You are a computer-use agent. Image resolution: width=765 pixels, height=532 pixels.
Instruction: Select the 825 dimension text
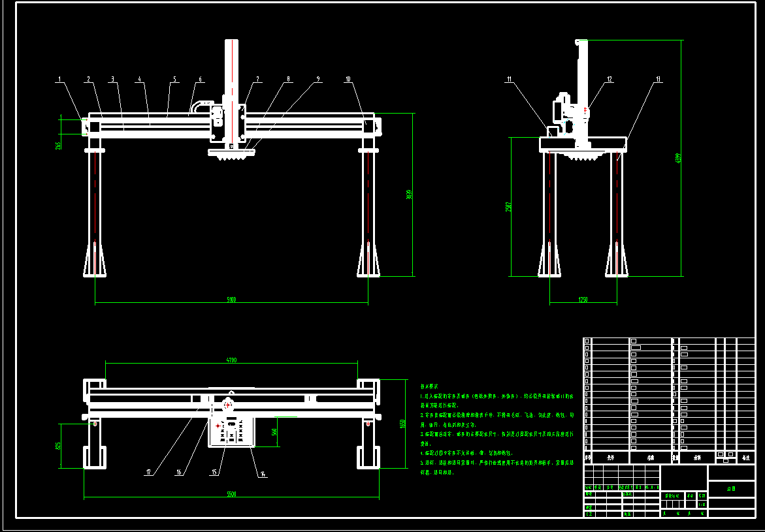(x=57, y=446)
